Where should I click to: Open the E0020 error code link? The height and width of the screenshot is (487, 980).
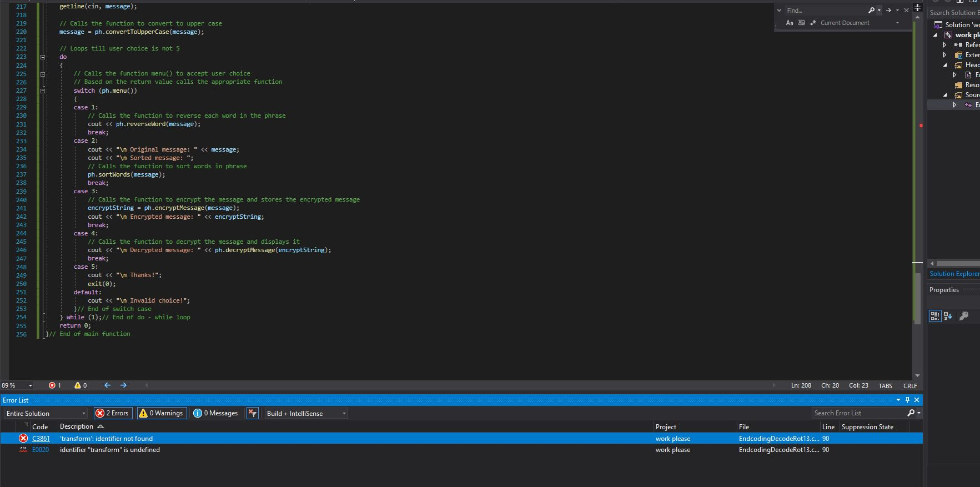[41, 450]
